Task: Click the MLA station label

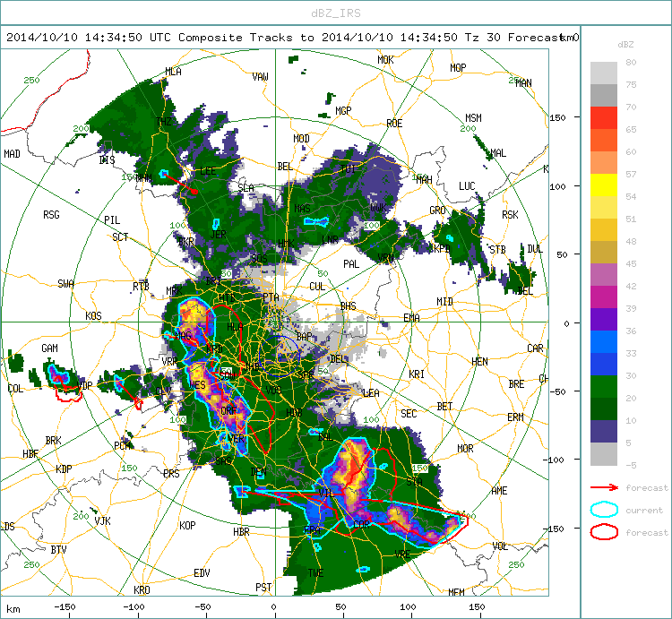Action: click(x=173, y=72)
